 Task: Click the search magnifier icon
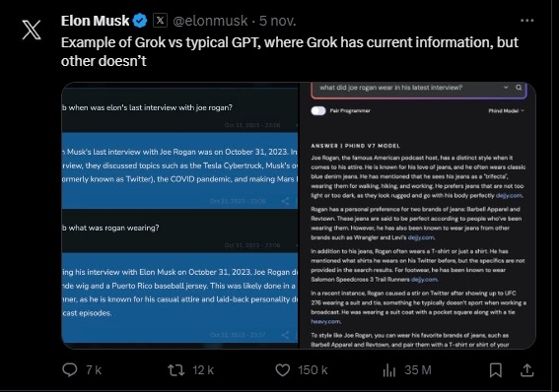[x=519, y=88]
